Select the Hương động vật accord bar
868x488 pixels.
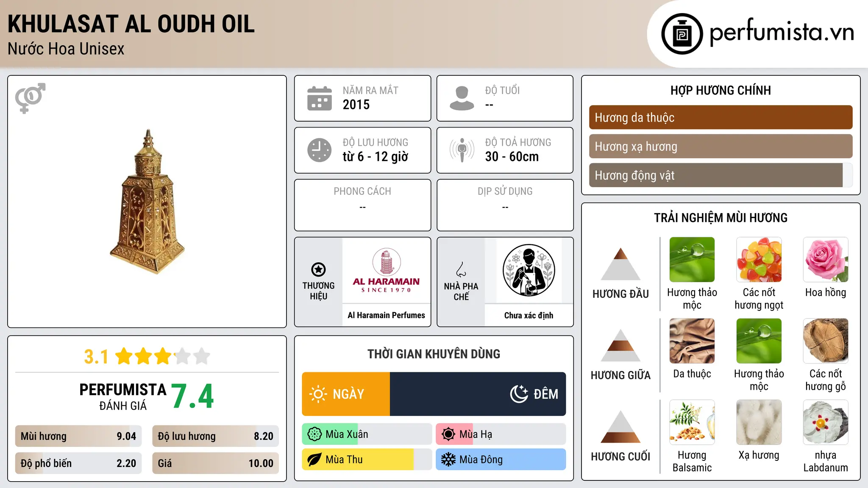point(721,175)
